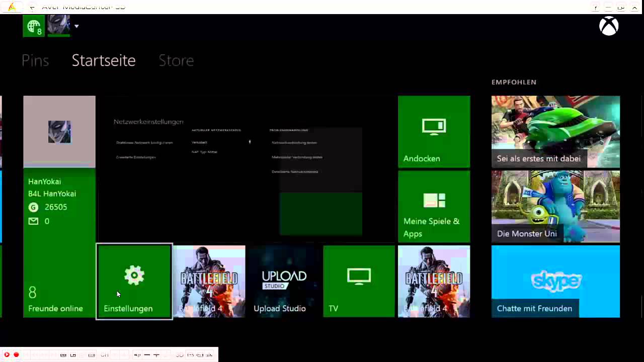
Task: Open the Skype Chatte mit Freunden tile
Action: coord(555,282)
